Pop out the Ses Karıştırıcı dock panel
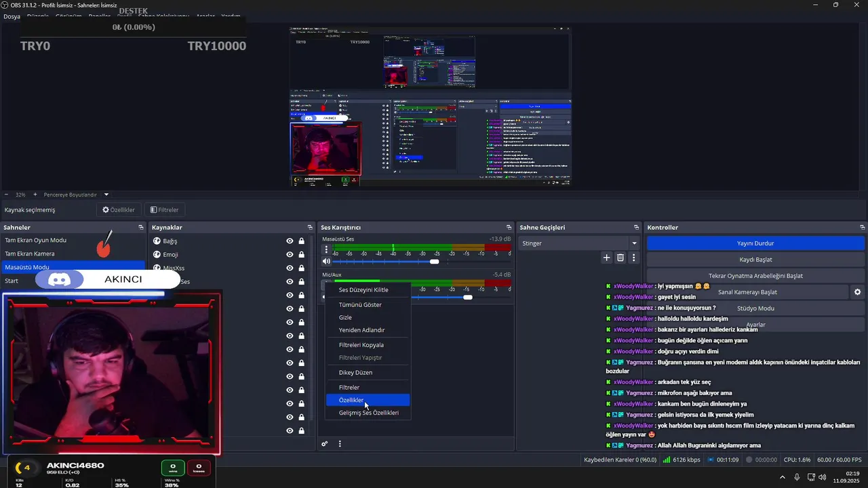 [x=509, y=228]
